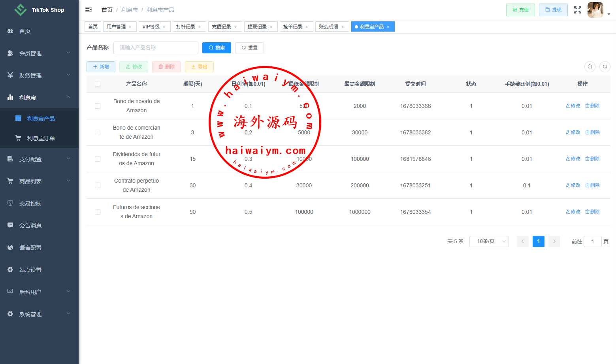The width and height of the screenshot is (616, 364).
Task: Click 首页 in the breadcrumb
Action: click(x=107, y=10)
